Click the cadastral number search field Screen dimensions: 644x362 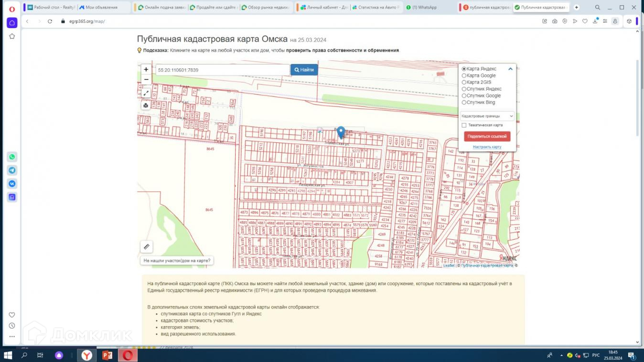(x=223, y=70)
